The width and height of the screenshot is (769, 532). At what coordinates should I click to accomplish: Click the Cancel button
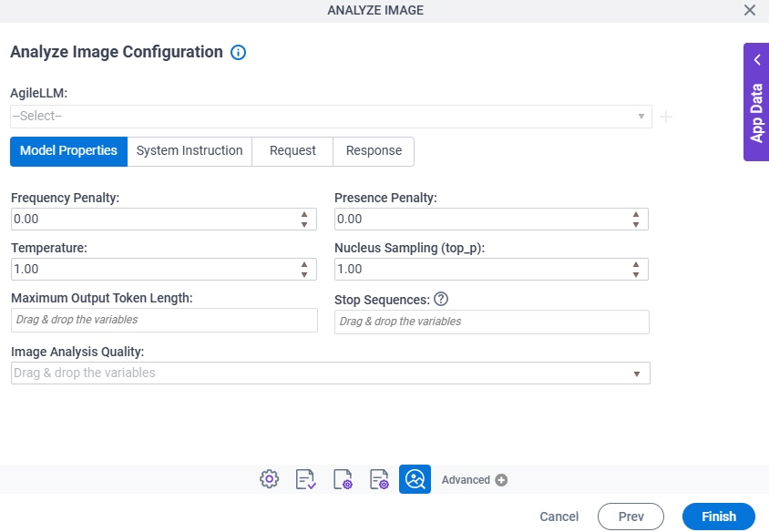(559, 517)
